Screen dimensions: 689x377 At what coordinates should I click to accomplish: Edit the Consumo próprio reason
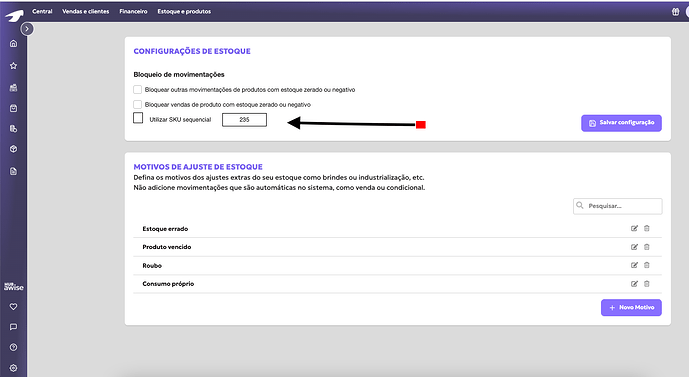pos(634,284)
